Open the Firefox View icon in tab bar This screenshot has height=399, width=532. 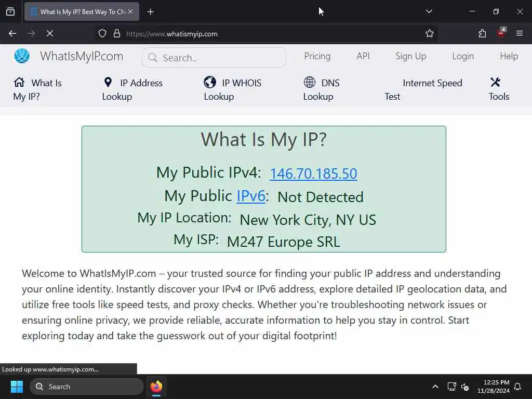click(10, 12)
